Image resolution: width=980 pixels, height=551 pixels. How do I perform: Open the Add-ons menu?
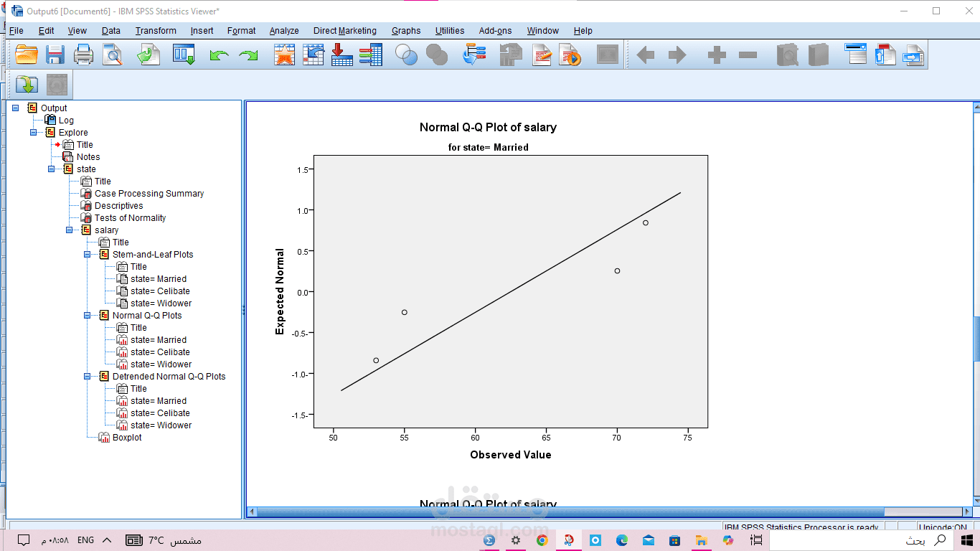tap(496, 31)
